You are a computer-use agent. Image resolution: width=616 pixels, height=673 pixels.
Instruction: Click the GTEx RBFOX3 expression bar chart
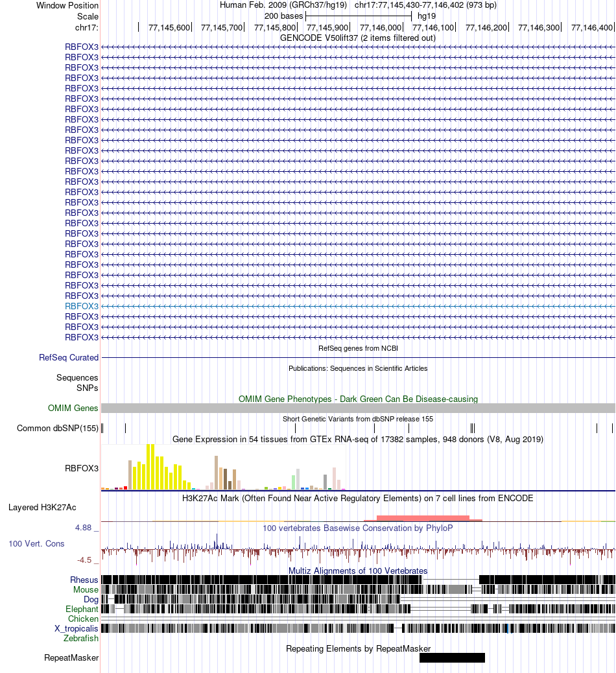(223, 467)
